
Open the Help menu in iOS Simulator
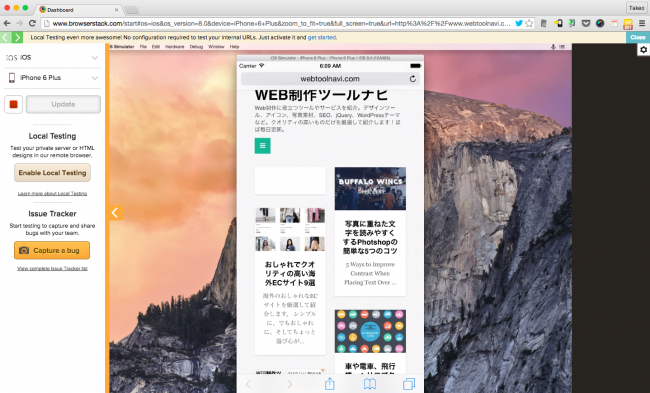(234, 47)
